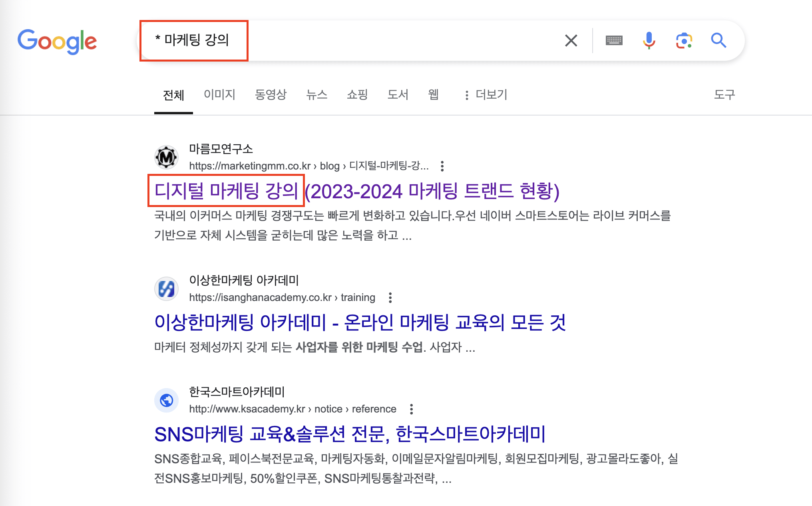Screen dimensions: 812x506
Task: Click the snippet starting 국내의 이커머스 마케팅
Action: [412, 225]
